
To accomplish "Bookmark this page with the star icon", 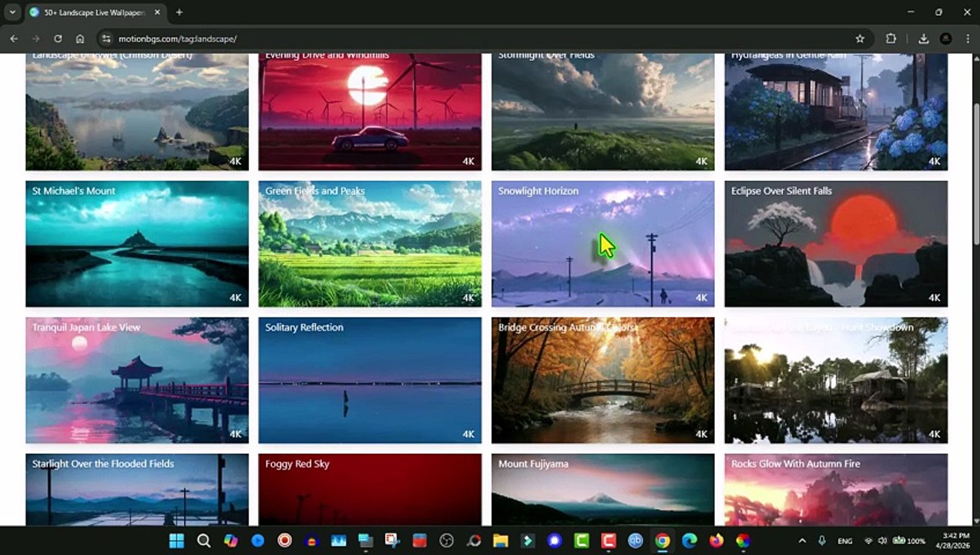I will (860, 39).
